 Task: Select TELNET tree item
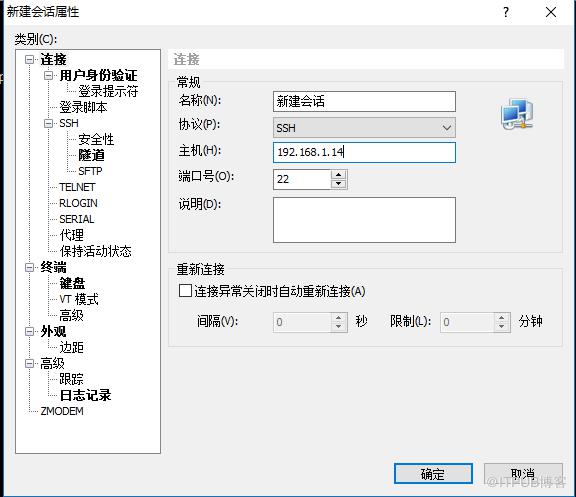(x=77, y=187)
